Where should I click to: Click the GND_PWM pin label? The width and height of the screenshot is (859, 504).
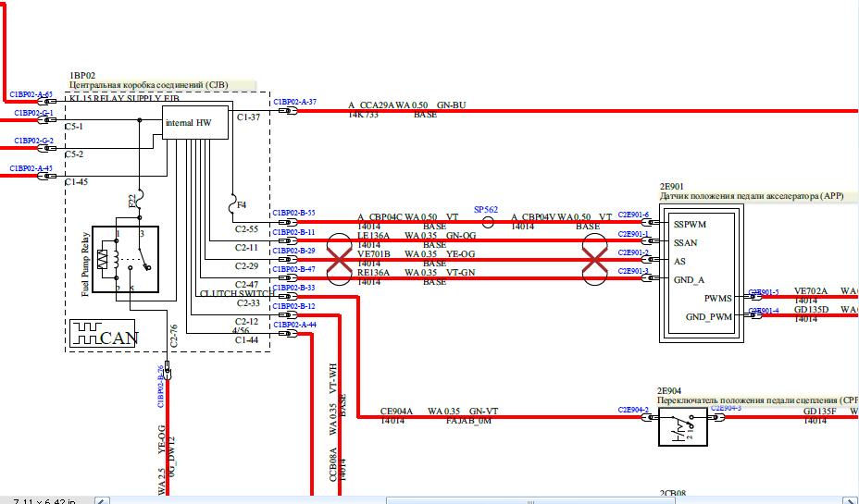709,317
